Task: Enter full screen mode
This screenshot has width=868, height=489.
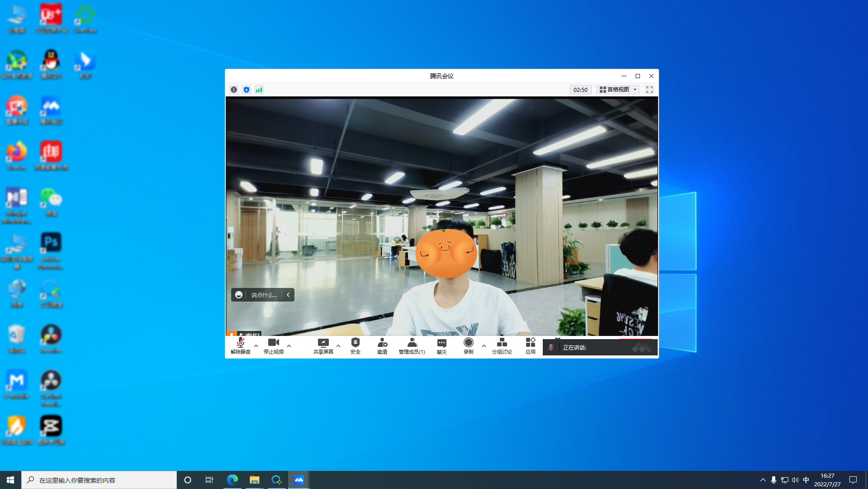Action: tap(649, 90)
